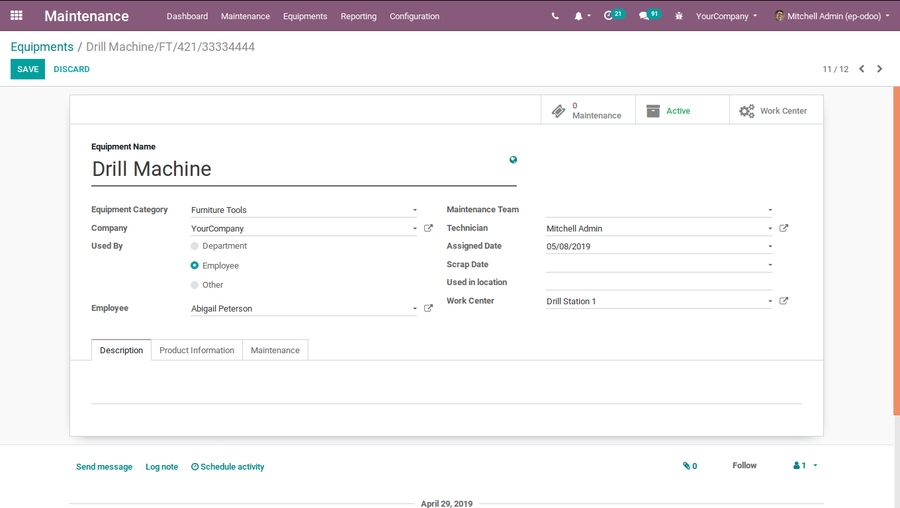Click the SAVE button
The image size is (900, 508).
(28, 69)
